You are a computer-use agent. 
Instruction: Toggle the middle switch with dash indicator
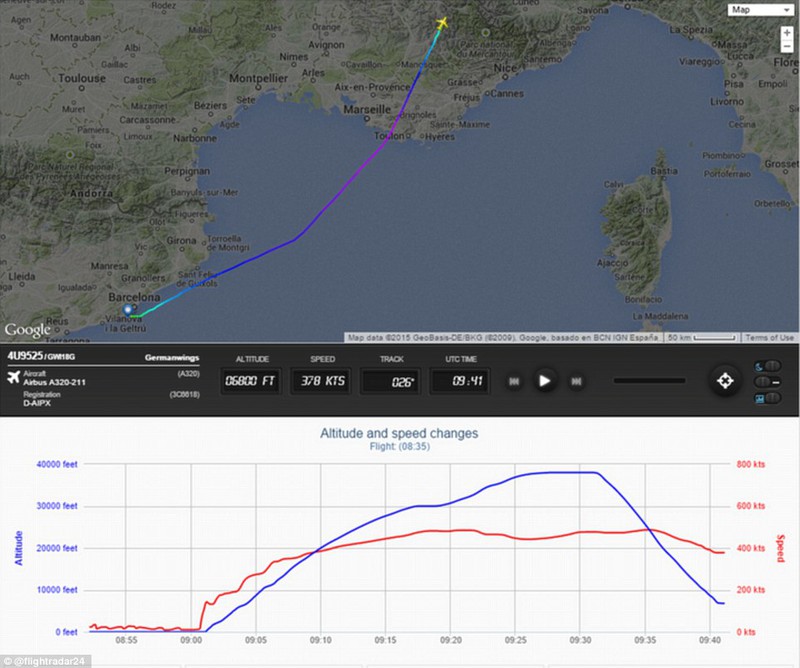(x=767, y=382)
